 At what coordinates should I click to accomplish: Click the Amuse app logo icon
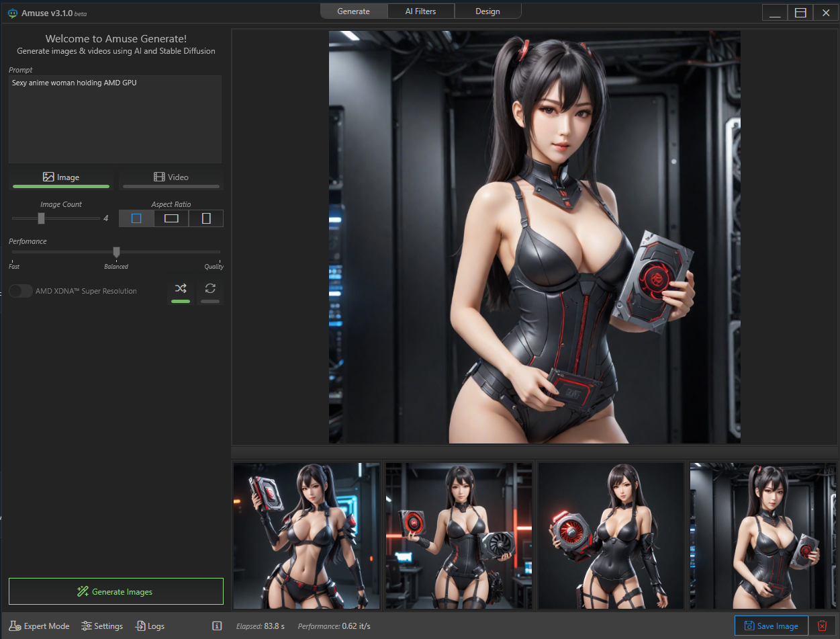[12, 13]
